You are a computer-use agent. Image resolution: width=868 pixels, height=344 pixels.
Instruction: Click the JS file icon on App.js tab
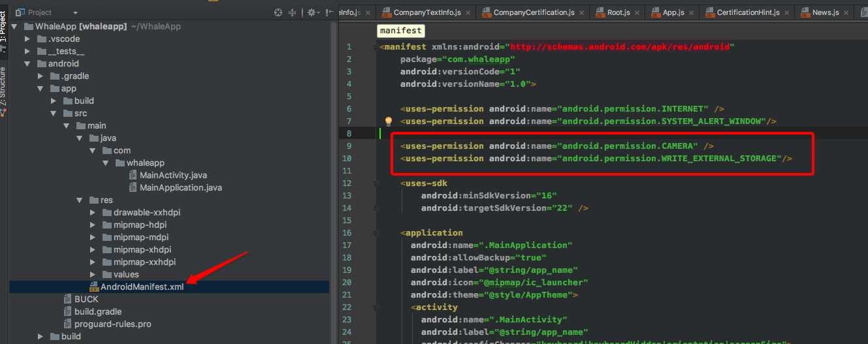click(x=655, y=12)
